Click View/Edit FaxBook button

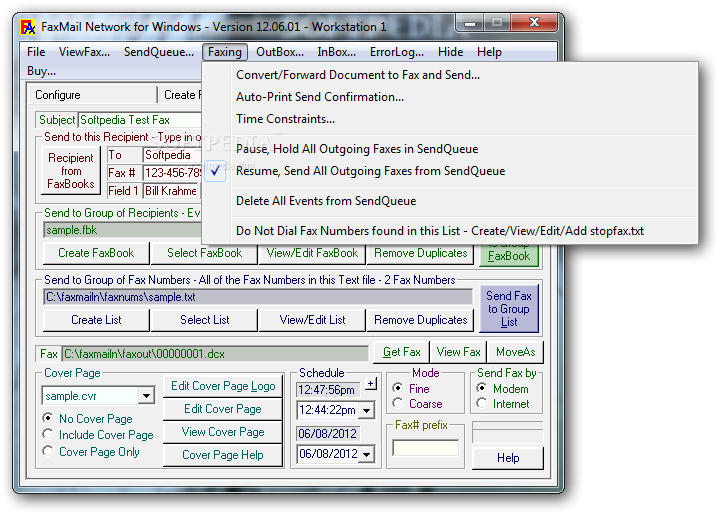[312, 253]
